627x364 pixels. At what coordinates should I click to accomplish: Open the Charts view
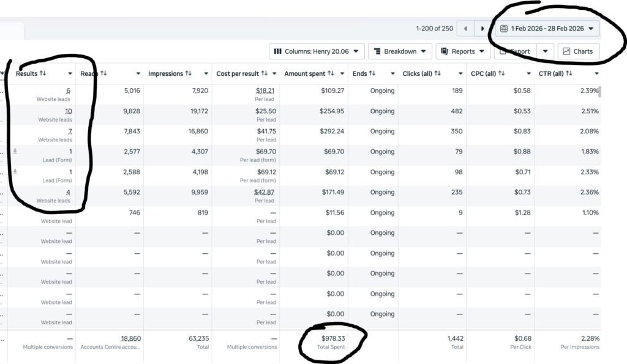pos(578,51)
